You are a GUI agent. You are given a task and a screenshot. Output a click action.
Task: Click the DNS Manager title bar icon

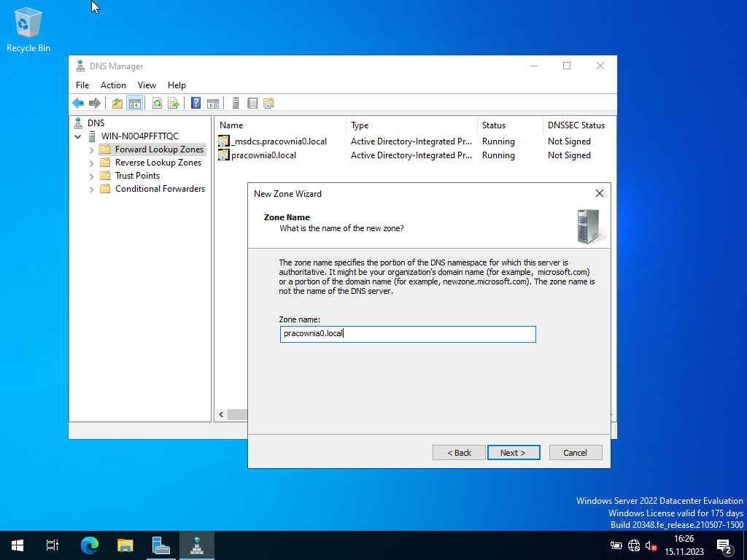[x=80, y=66]
